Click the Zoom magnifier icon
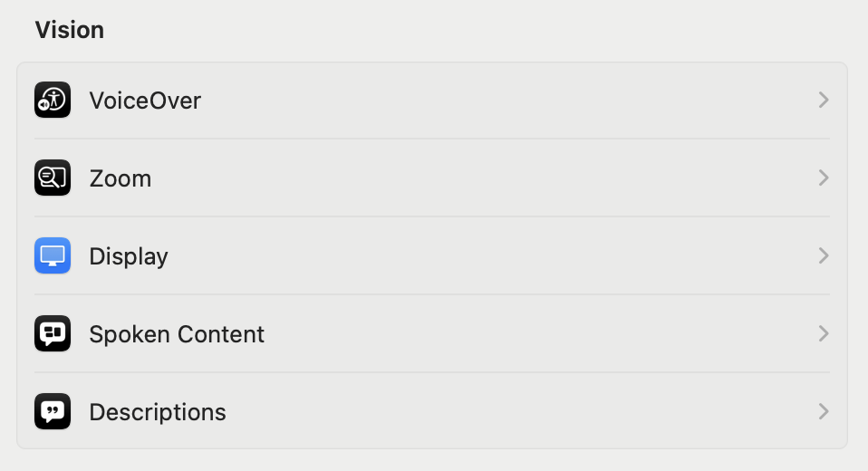Screen dimensions: 868x471 pos(53,178)
